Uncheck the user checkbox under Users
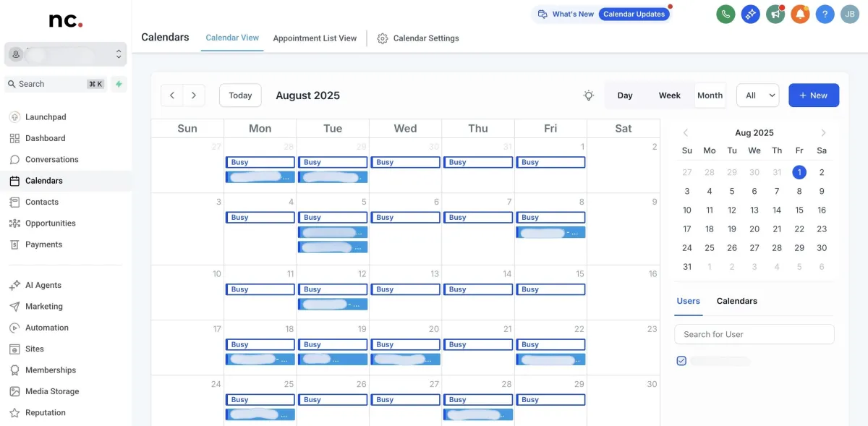Image resolution: width=868 pixels, height=426 pixels. point(681,361)
